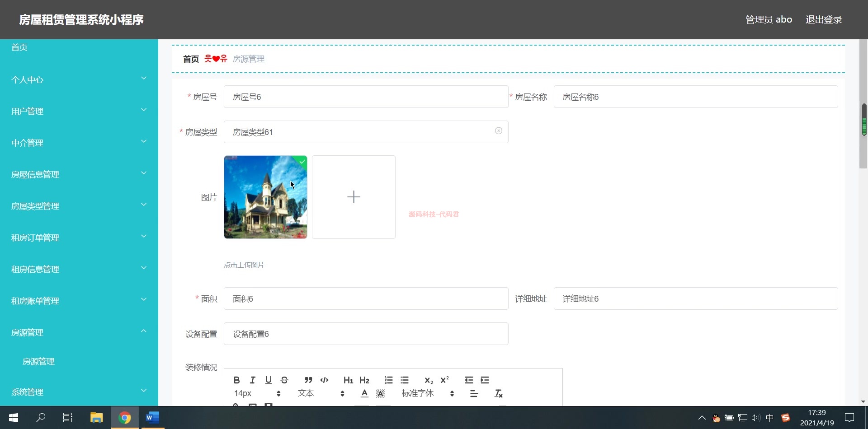The height and width of the screenshot is (429, 868).
Task: Clear text formatting
Action: [x=498, y=394]
